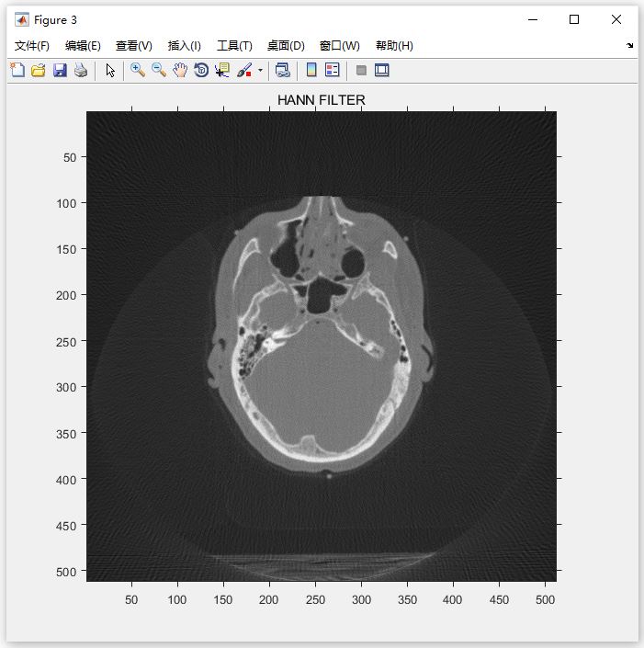
Task: Click the Hide Plot Tools icon
Action: (361, 70)
